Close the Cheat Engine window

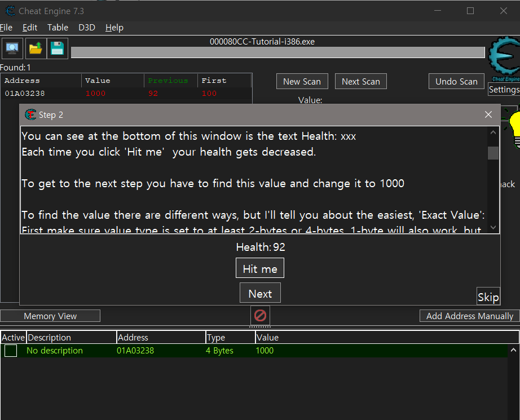pyautogui.click(x=504, y=11)
